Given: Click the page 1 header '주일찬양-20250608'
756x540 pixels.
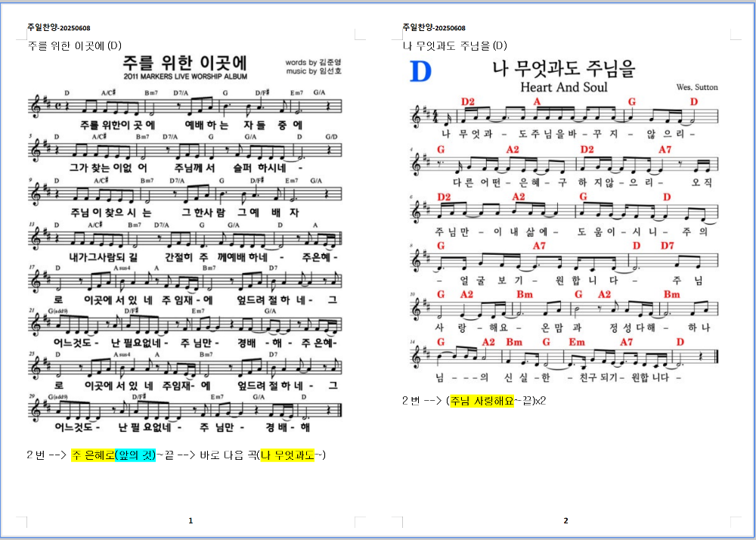Looking at the screenshot, I should pos(59,28).
